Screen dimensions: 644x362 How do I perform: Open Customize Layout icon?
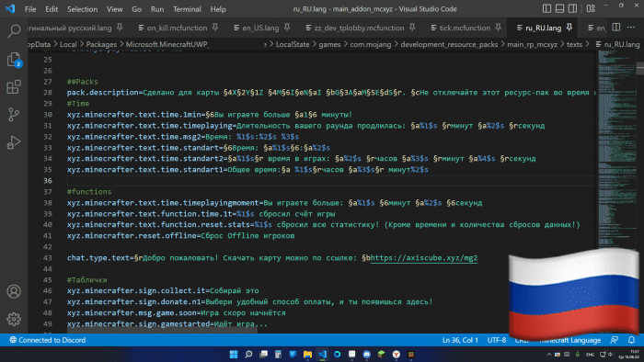[x=591, y=8]
